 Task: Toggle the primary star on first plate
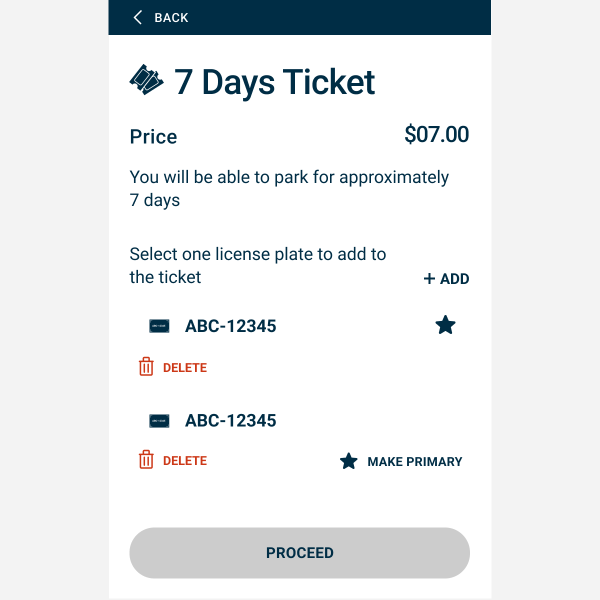(x=445, y=325)
